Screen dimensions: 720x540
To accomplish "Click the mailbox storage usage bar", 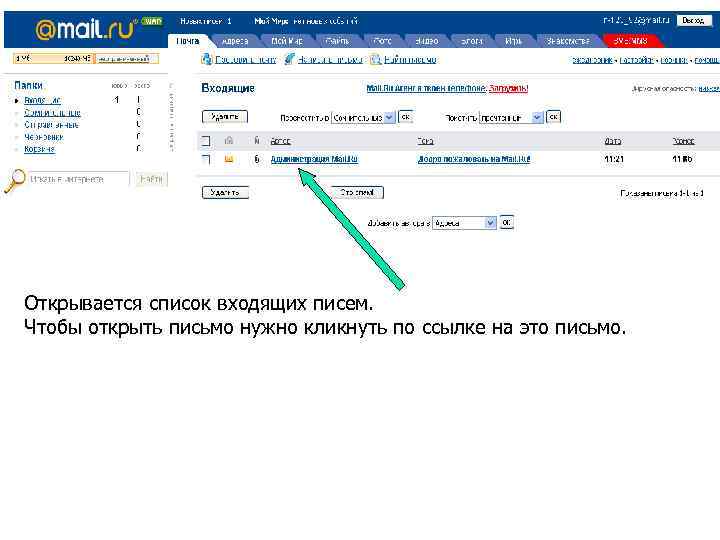I will [x=86, y=58].
